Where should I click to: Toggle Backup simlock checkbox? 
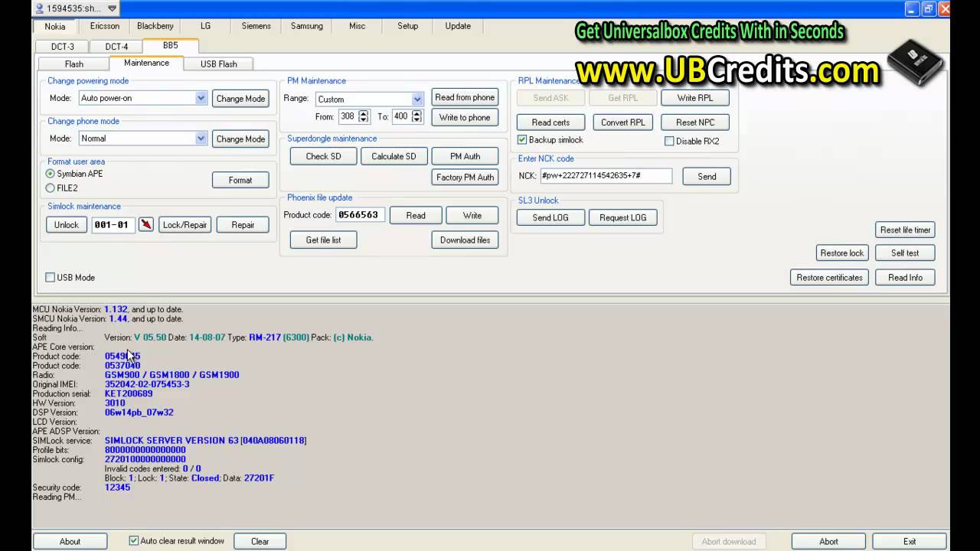pos(522,140)
